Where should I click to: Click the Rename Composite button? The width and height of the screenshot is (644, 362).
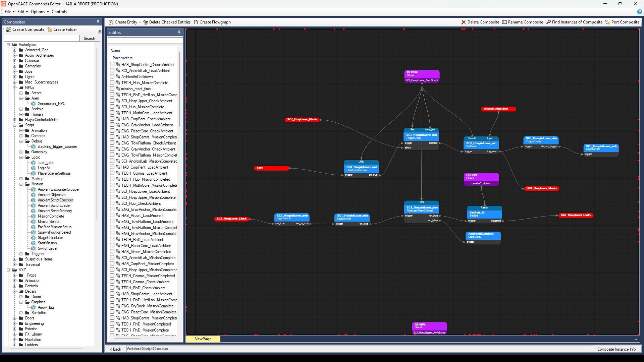coord(522,22)
